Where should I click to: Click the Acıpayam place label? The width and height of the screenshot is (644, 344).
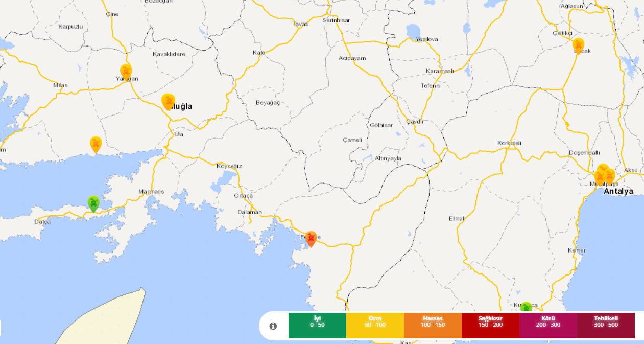[x=352, y=58]
